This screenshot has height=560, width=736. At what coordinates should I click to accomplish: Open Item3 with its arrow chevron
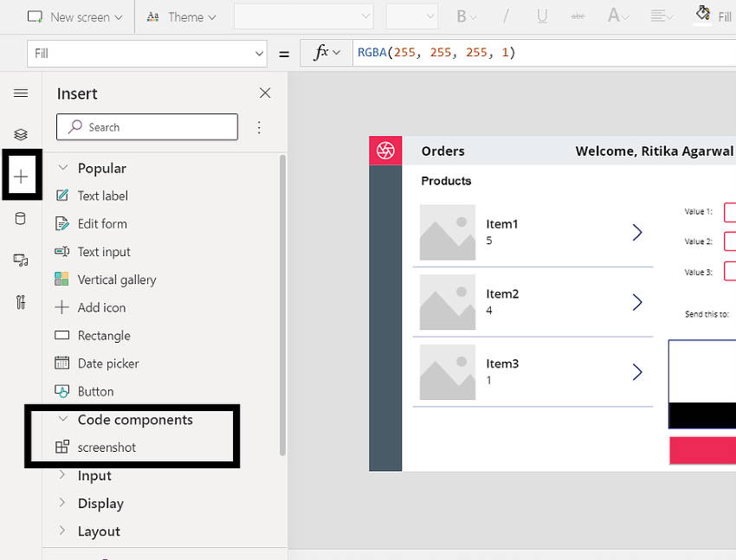click(x=637, y=372)
